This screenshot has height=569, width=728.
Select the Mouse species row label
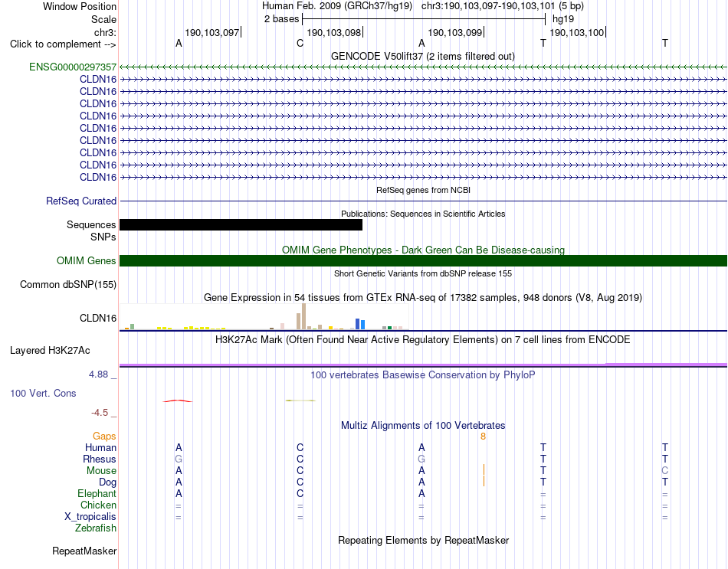(x=101, y=471)
